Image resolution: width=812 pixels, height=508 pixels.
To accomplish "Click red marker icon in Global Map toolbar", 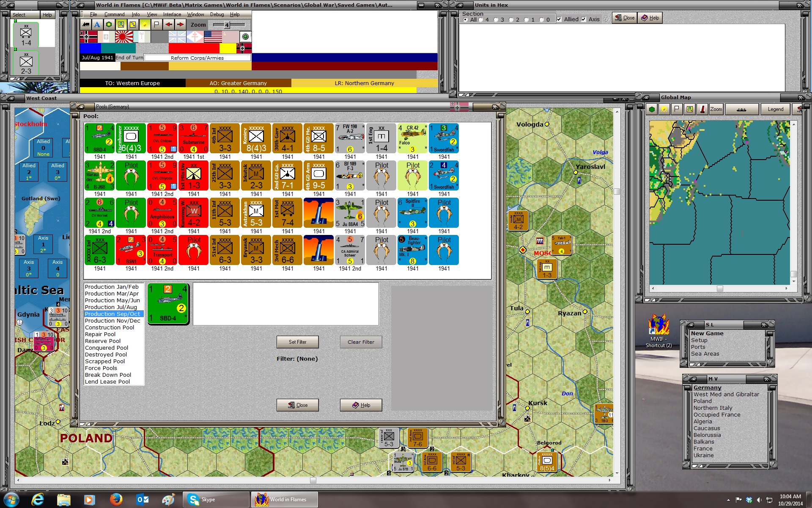I will (x=702, y=109).
